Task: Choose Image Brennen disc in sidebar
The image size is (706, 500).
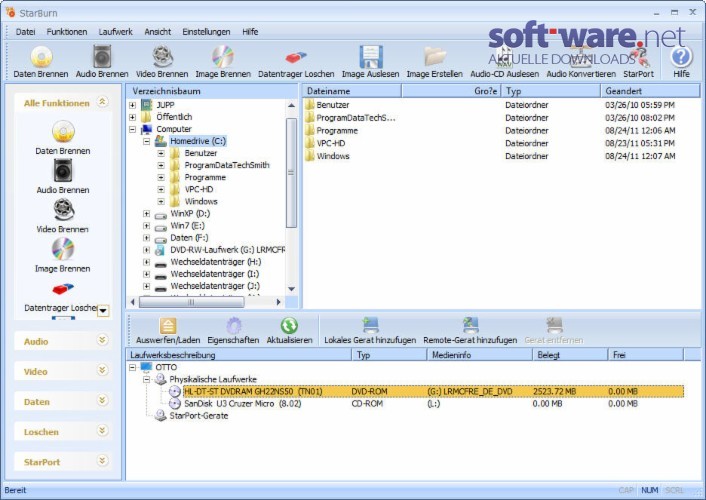Action: [63, 249]
